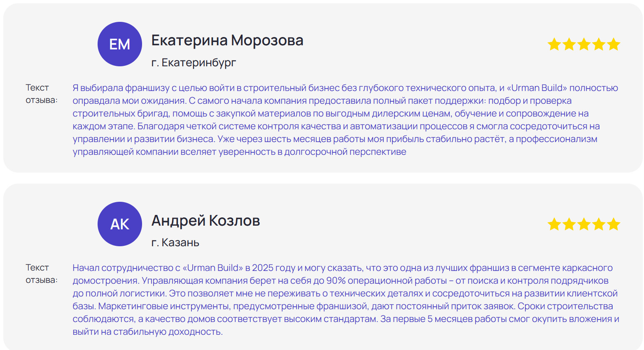Screen dimensions: 644x350
Task: Click Екатерина Морозова's review text paragraph
Action: point(345,120)
